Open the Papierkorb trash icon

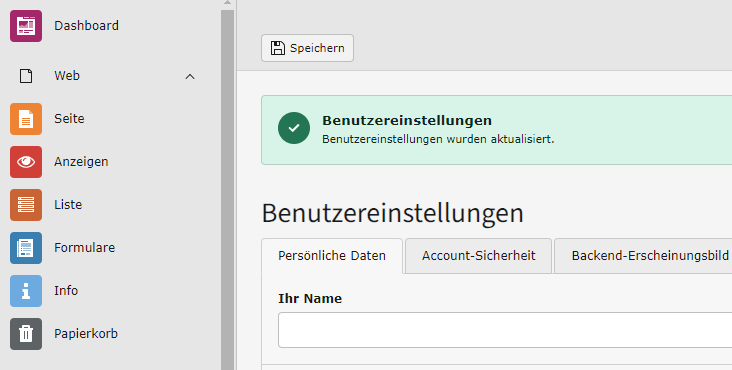pyautogui.click(x=26, y=334)
